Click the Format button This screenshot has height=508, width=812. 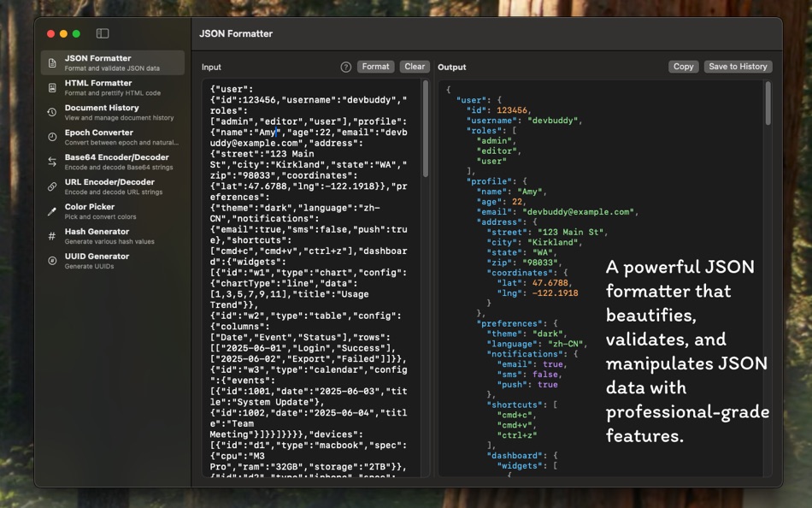[x=375, y=66]
